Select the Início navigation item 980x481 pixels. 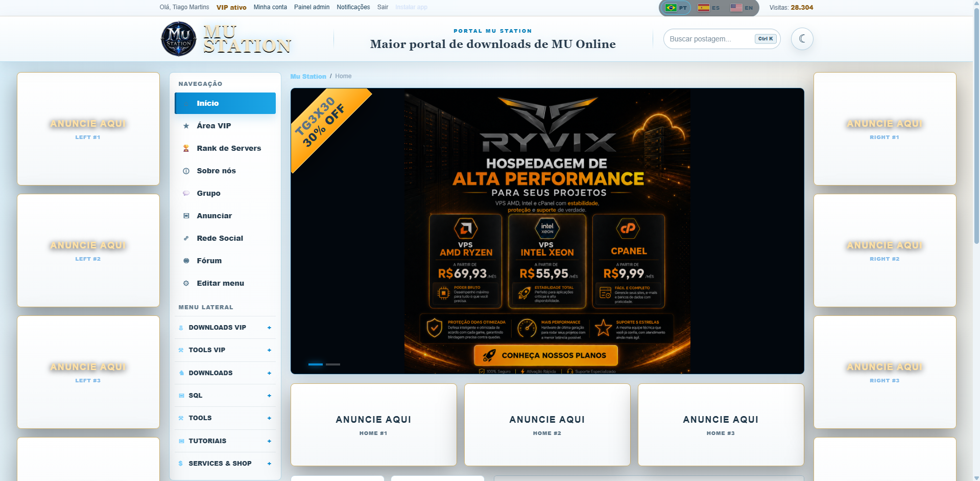(225, 103)
